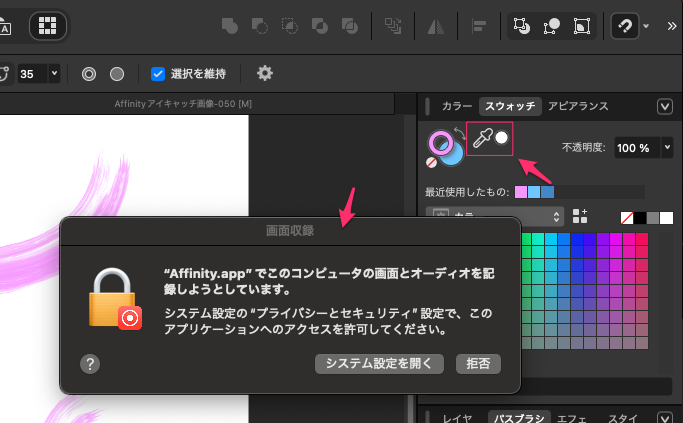Open the 不透明度 opacity dropdown arrow
The image size is (683, 423).
(x=666, y=147)
